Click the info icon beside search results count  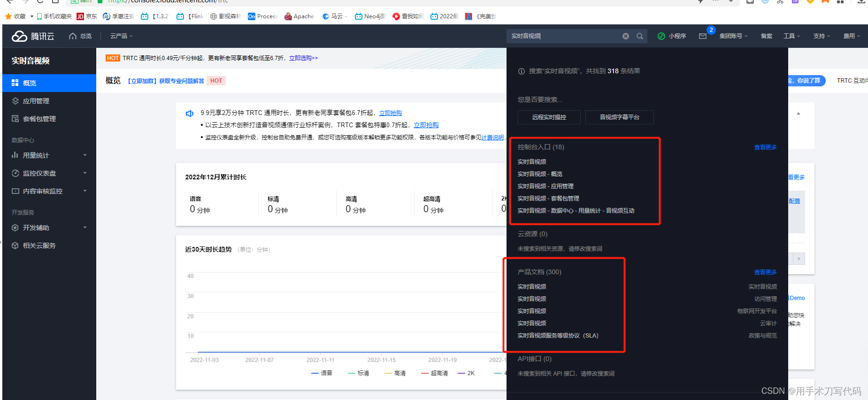pyautogui.click(x=521, y=71)
